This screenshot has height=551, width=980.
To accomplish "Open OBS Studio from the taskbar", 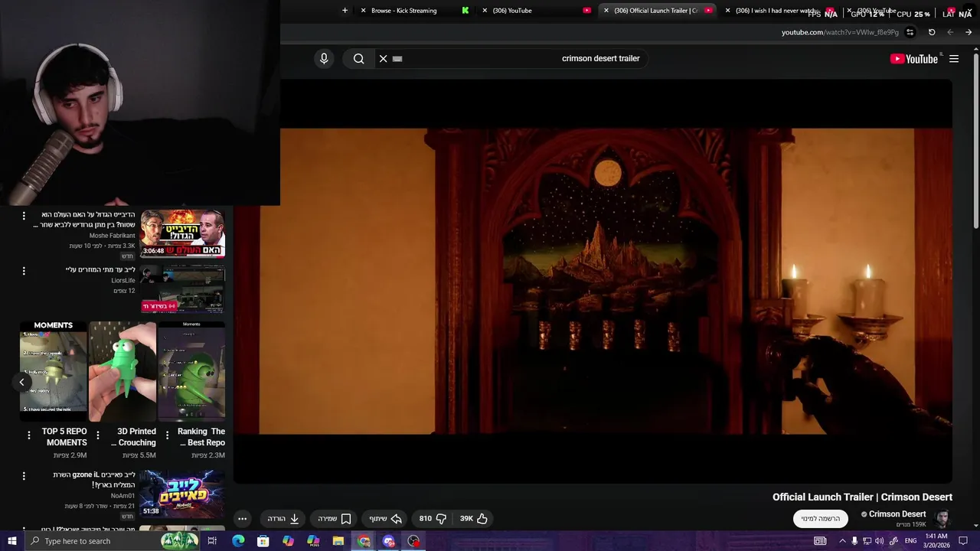I will [x=414, y=541].
